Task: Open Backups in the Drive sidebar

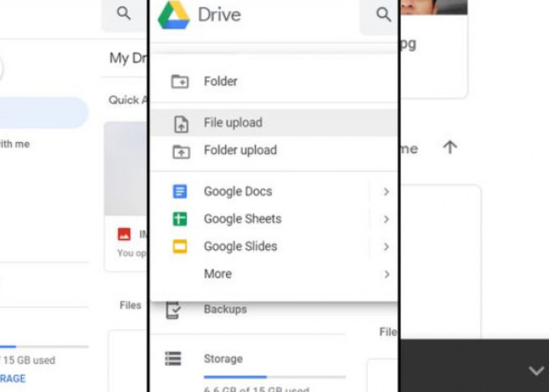Action: tap(225, 310)
